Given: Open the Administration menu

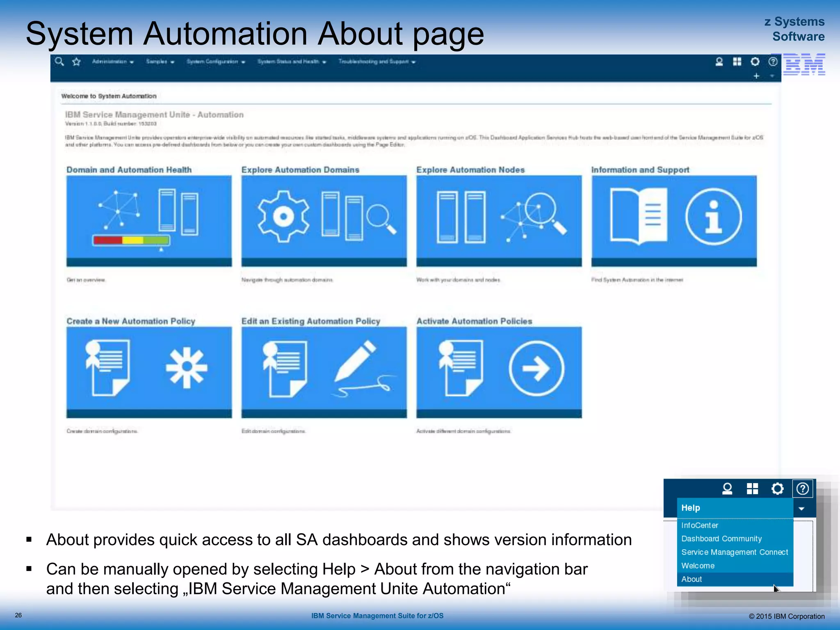Looking at the screenshot, I should [113, 62].
